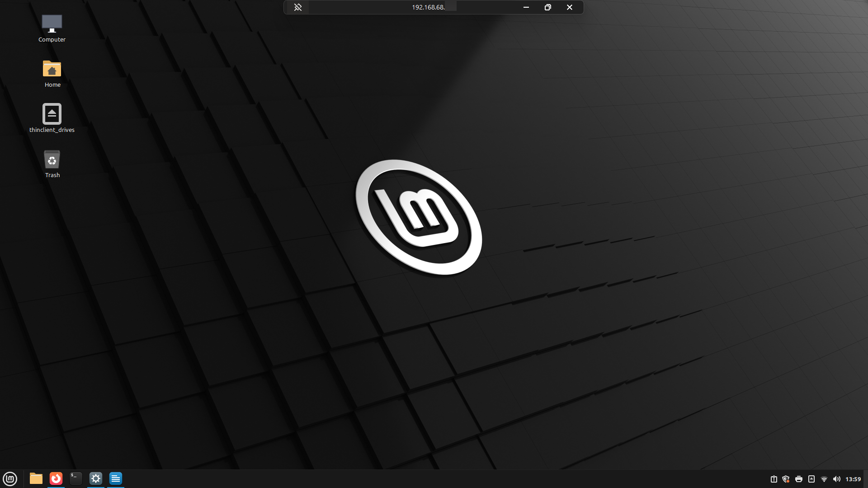
Task: Open the printer status tray icon
Action: pyautogui.click(x=799, y=479)
